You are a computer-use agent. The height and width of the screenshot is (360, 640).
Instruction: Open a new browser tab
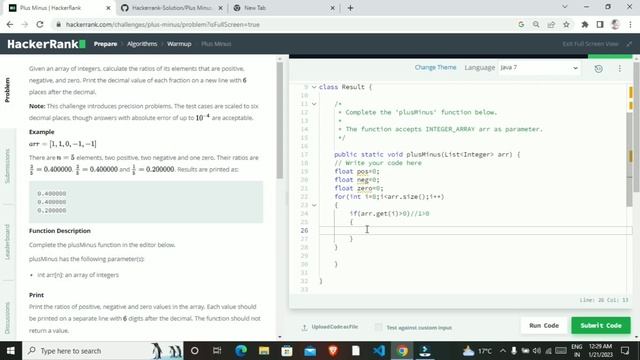click(350, 8)
